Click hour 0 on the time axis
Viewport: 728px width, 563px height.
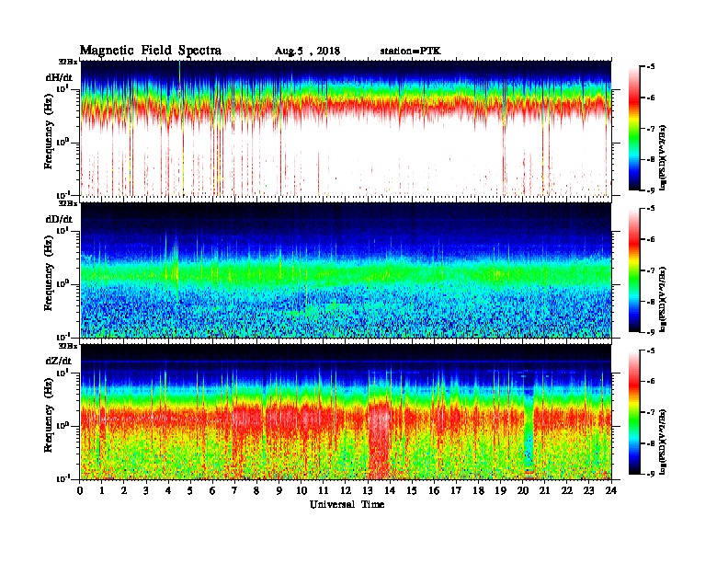point(80,491)
